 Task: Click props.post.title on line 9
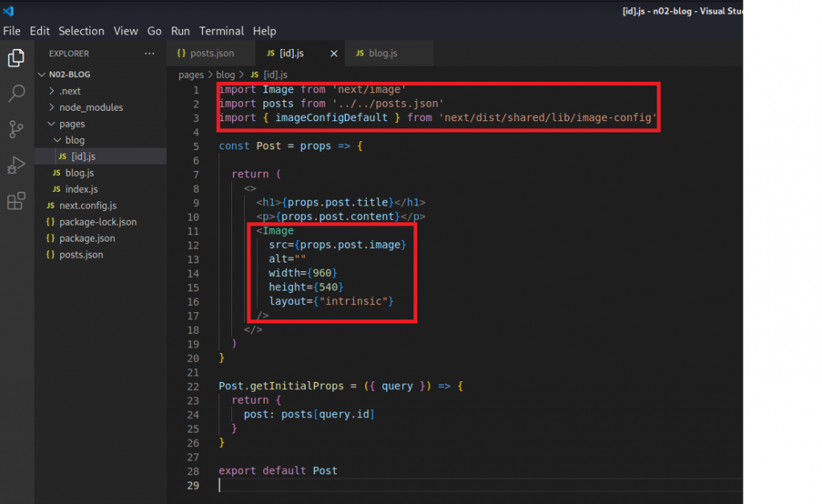pos(338,202)
